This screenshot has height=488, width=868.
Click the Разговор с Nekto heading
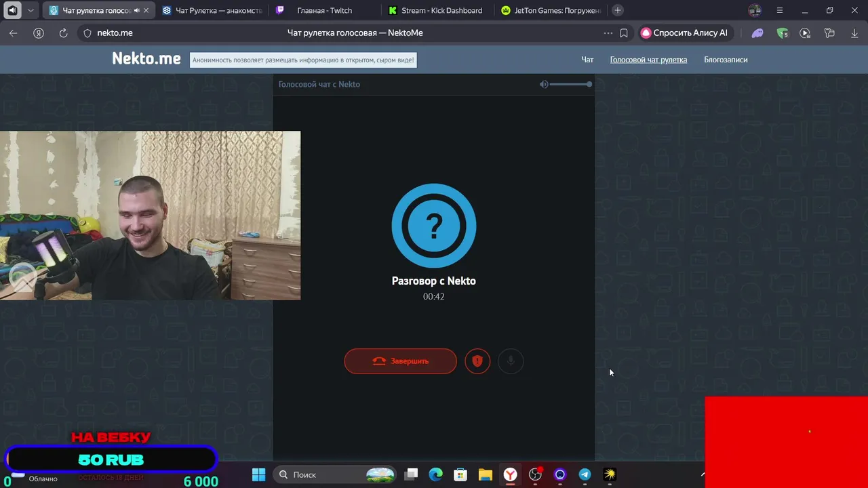[x=434, y=281]
